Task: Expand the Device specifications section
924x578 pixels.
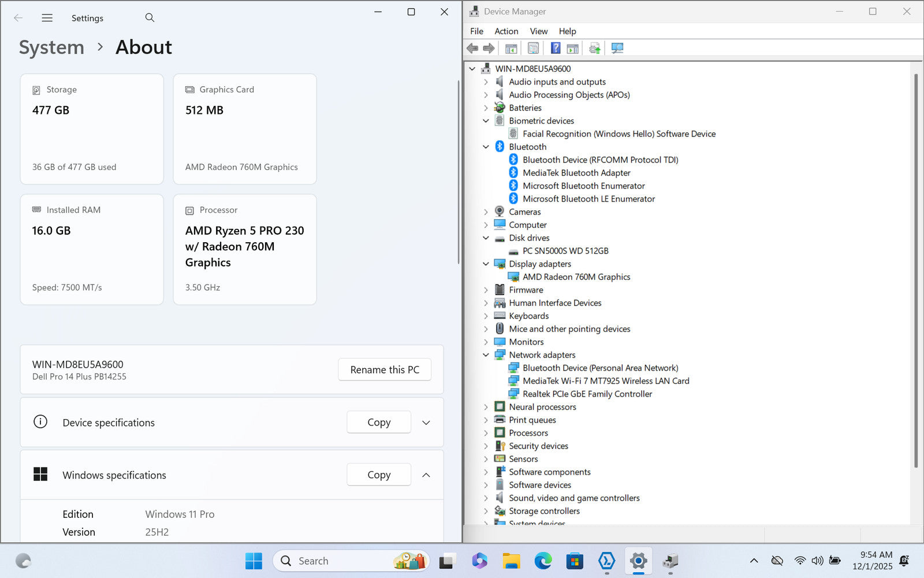Action: (x=426, y=423)
